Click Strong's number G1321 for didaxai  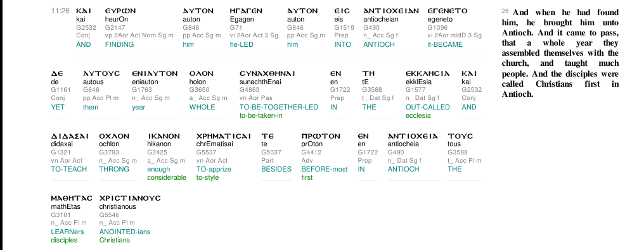(x=58, y=152)
